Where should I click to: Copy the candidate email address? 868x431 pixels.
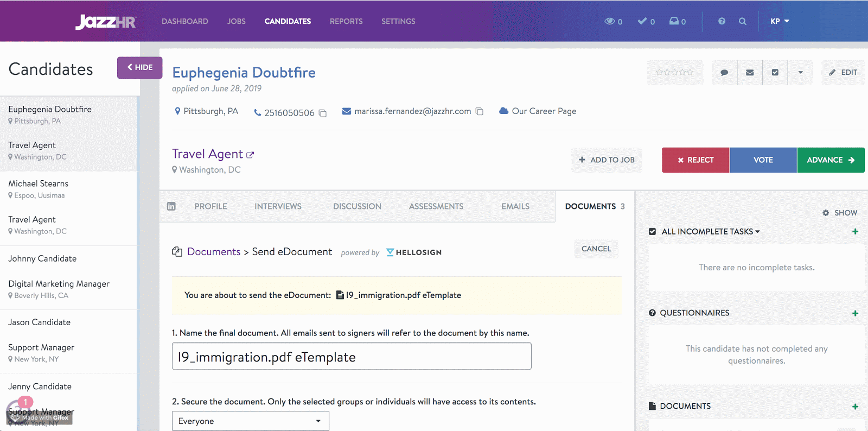480,111
